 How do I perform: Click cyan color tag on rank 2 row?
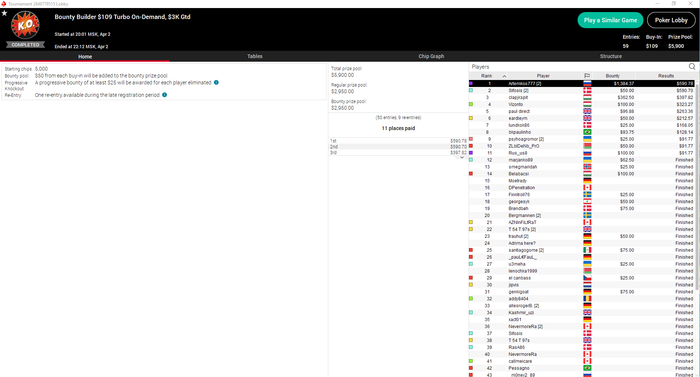(x=471, y=90)
